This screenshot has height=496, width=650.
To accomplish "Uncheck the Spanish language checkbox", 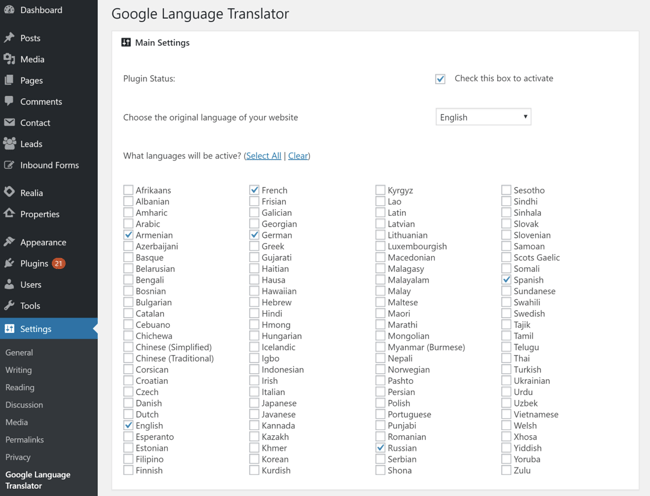I will [506, 280].
